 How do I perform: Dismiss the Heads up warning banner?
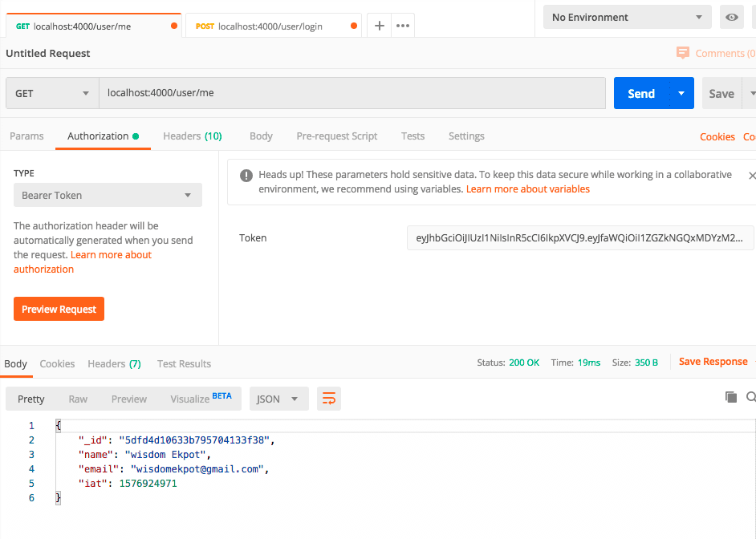tap(751, 175)
